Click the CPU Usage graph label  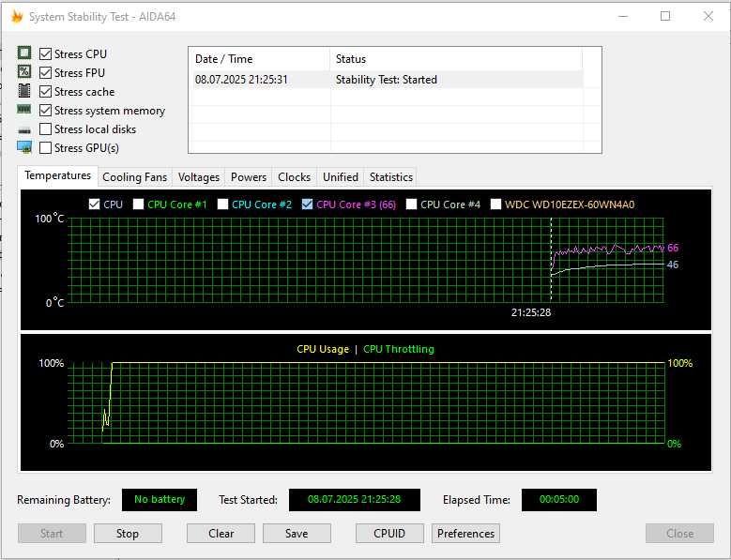point(323,350)
